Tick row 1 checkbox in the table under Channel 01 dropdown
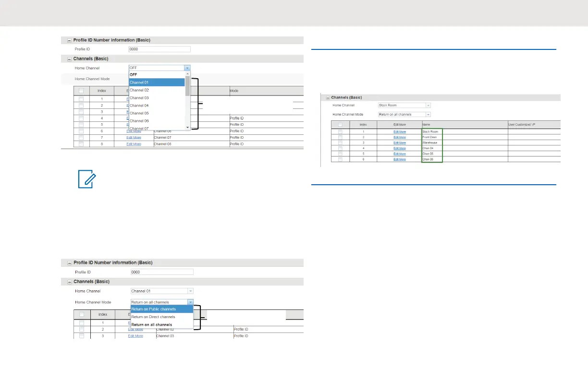The width and height of the screenshot is (588, 380). [82, 323]
